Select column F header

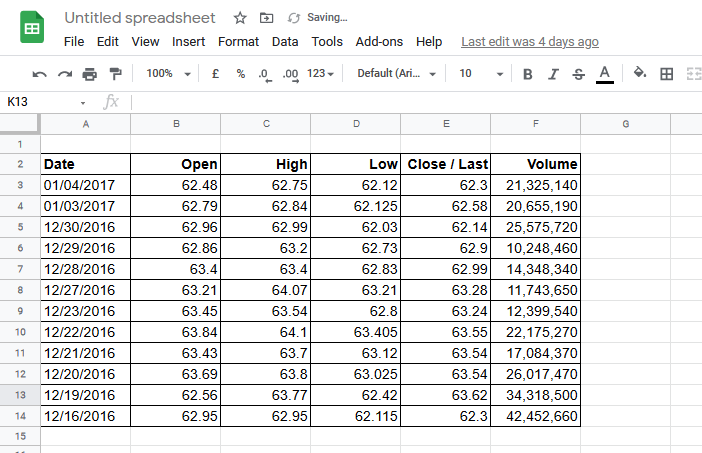tap(535, 124)
